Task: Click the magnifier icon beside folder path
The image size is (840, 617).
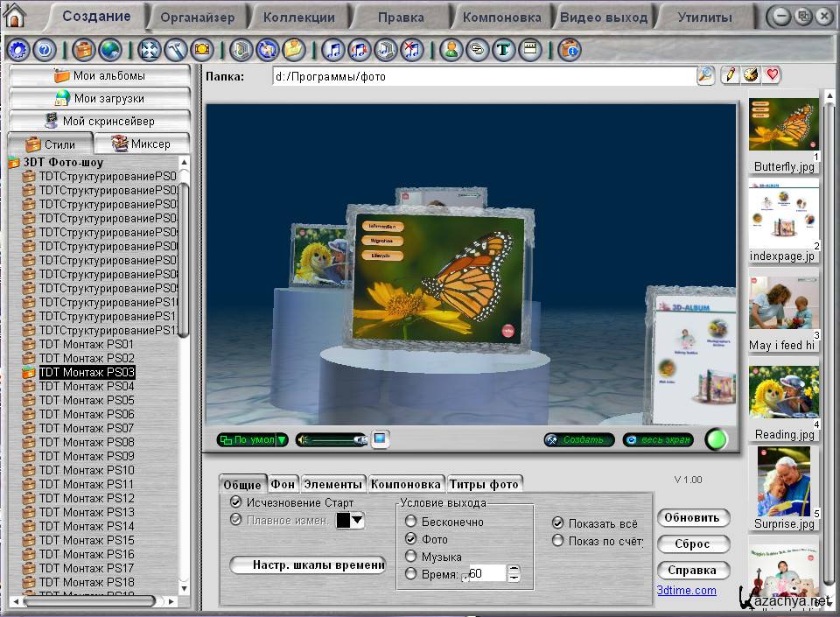Action: [705, 75]
